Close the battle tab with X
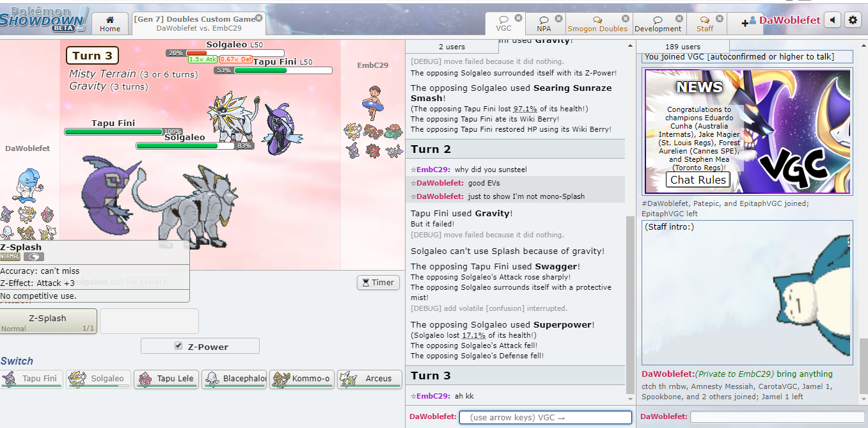The width and height of the screenshot is (868, 428). click(258, 19)
